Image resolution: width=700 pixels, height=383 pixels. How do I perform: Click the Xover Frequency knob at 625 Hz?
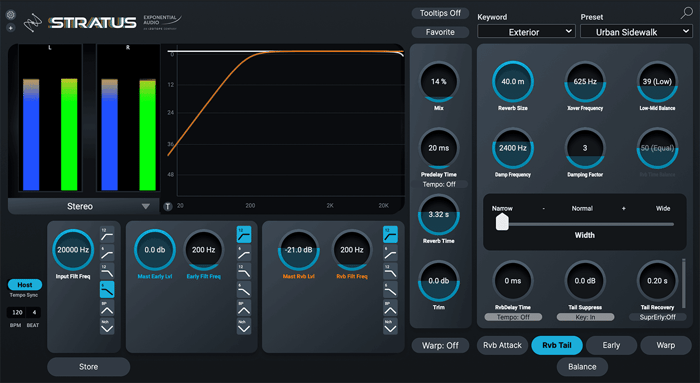coord(585,82)
